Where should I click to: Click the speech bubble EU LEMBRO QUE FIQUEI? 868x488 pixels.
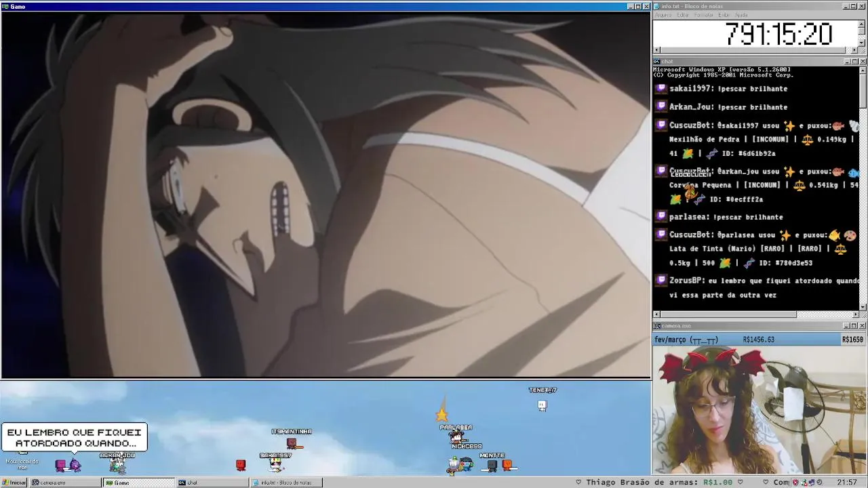click(75, 438)
